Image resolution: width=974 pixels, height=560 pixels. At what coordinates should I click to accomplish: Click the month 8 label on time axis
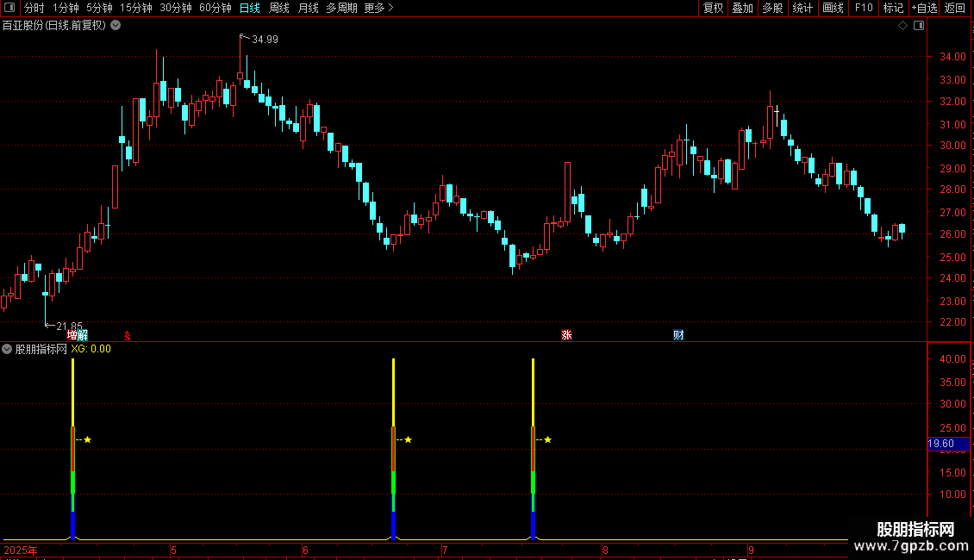click(x=606, y=551)
